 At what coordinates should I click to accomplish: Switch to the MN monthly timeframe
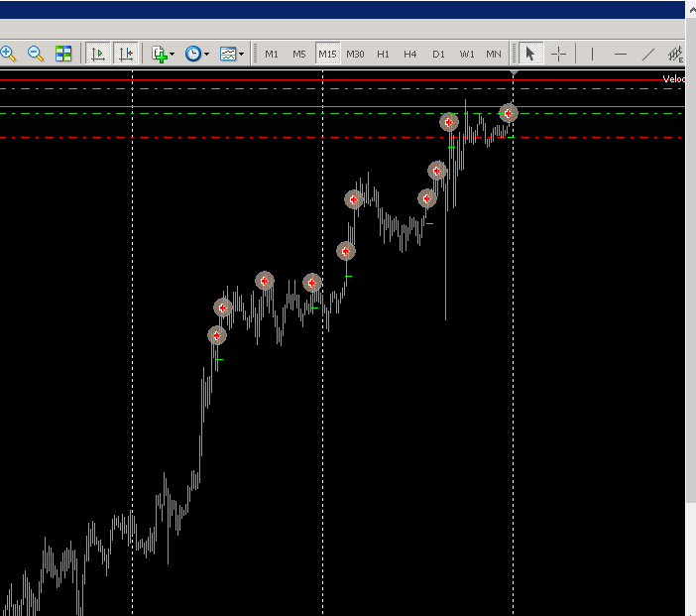(x=494, y=54)
